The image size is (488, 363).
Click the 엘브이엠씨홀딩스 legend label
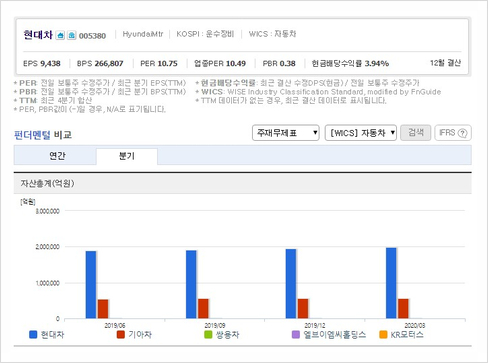click(x=335, y=334)
